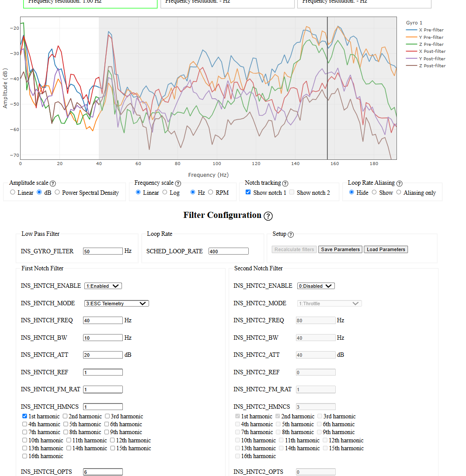Open Notch tracking help icon

coord(285,183)
